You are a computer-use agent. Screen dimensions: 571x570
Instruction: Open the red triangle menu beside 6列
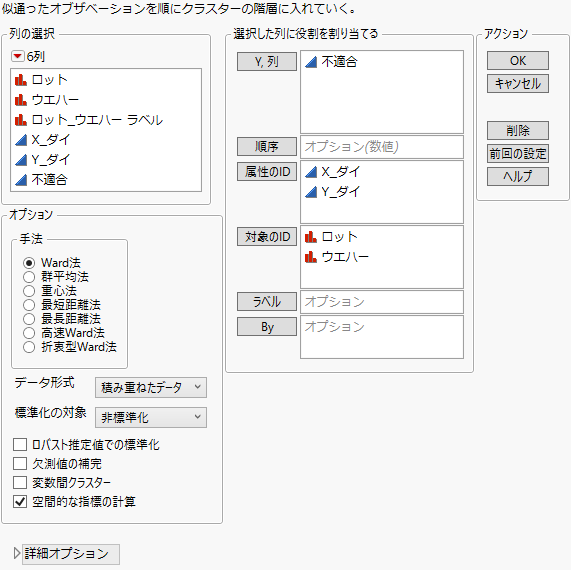(x=17, y=56)
